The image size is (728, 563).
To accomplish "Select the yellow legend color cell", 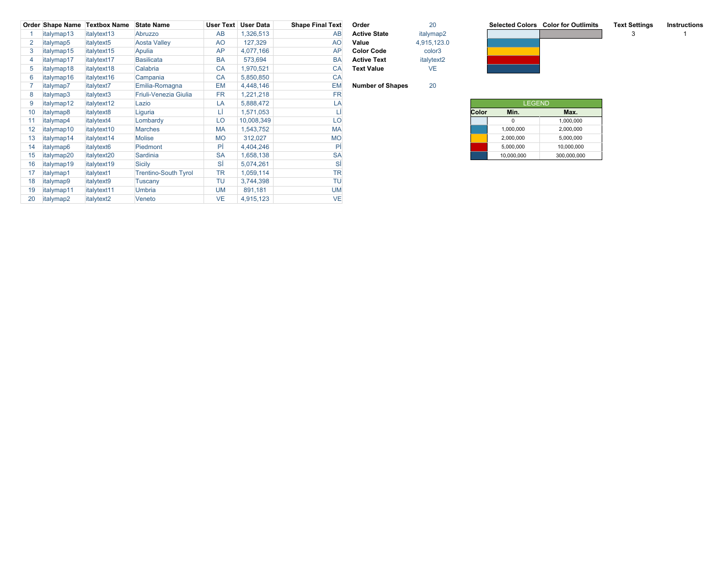I will 479,138.
